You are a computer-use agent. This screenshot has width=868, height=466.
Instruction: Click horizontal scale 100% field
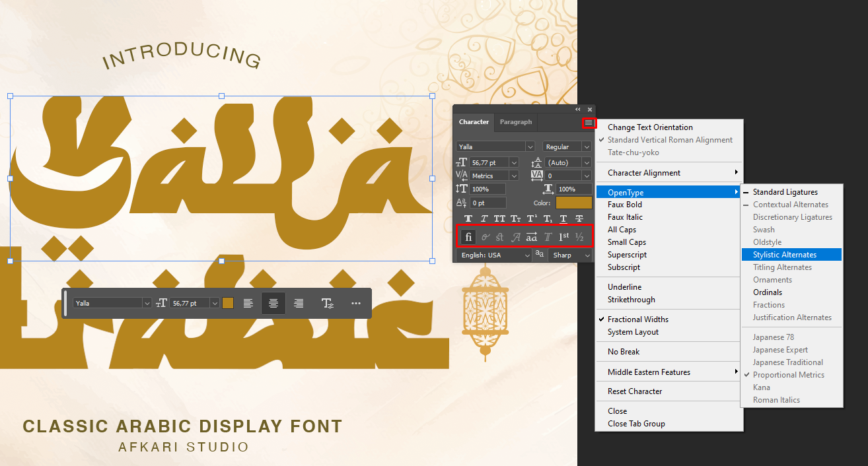[x=574, y=189]
